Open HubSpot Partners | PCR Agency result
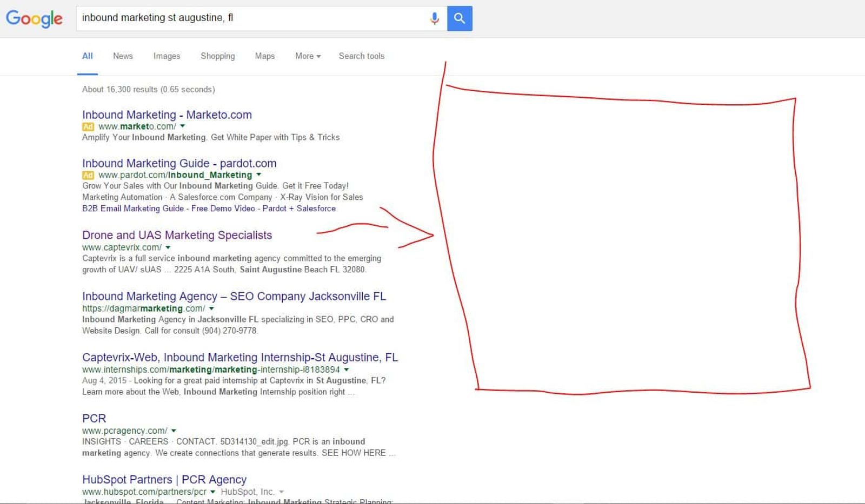The width and height of the screenshot is (865, 504). click(164, 479)
